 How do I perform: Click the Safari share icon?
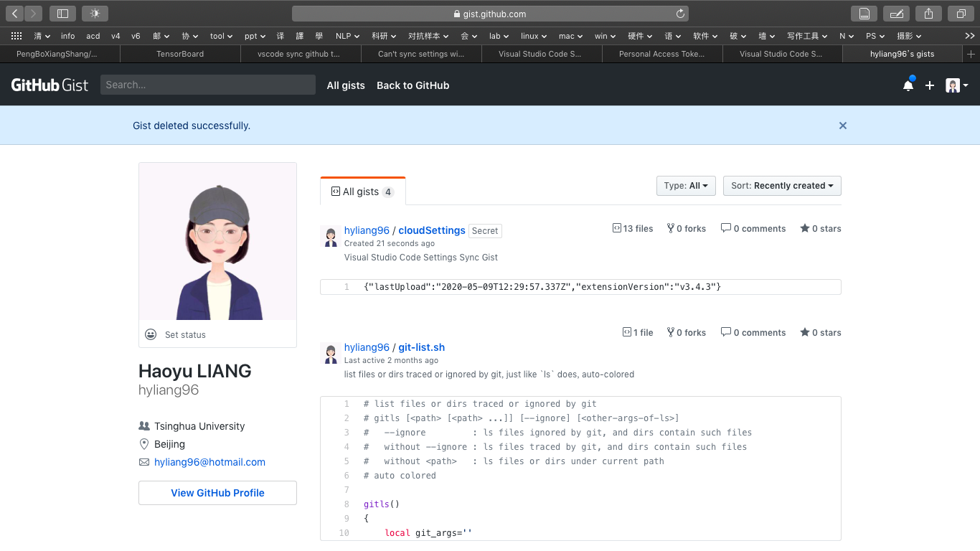[x=928, y=14]
